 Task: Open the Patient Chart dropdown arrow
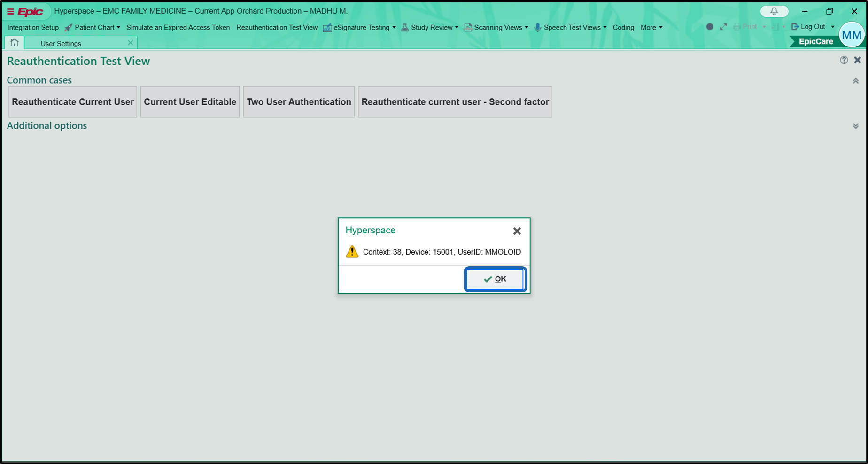118,28
